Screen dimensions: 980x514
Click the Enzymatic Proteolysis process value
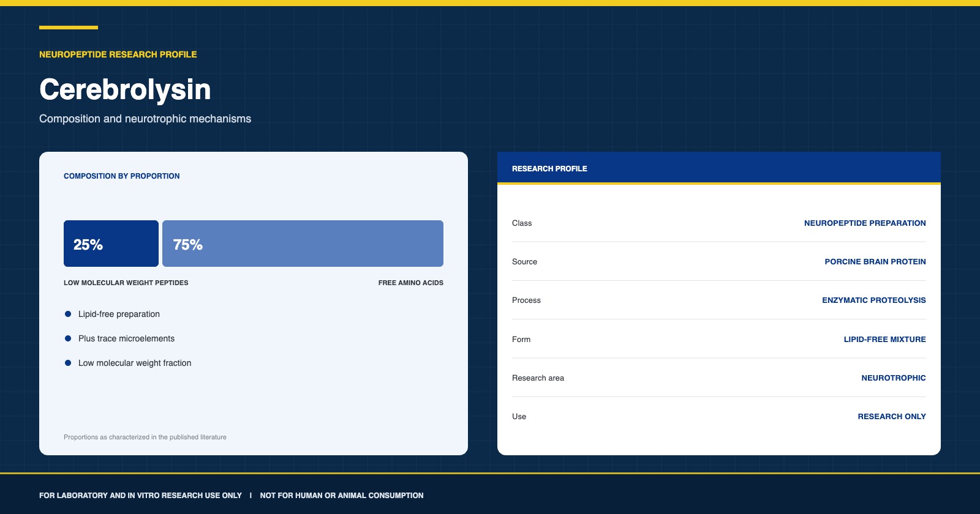click(874, 300)
